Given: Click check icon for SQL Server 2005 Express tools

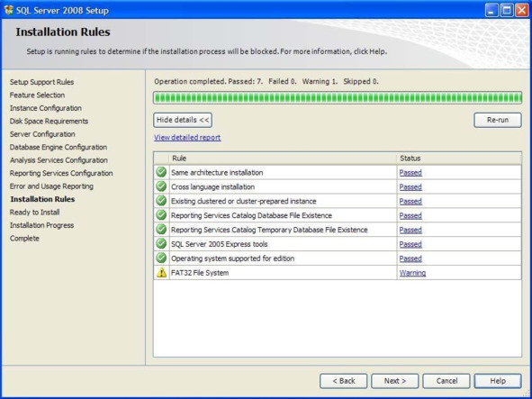Looking at the screenshot, I should tap(161, 244).
